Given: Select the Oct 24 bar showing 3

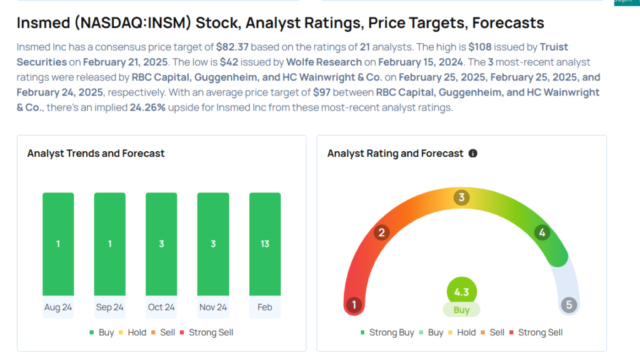Looking at the screenshot, I should (x=161, y=243).
